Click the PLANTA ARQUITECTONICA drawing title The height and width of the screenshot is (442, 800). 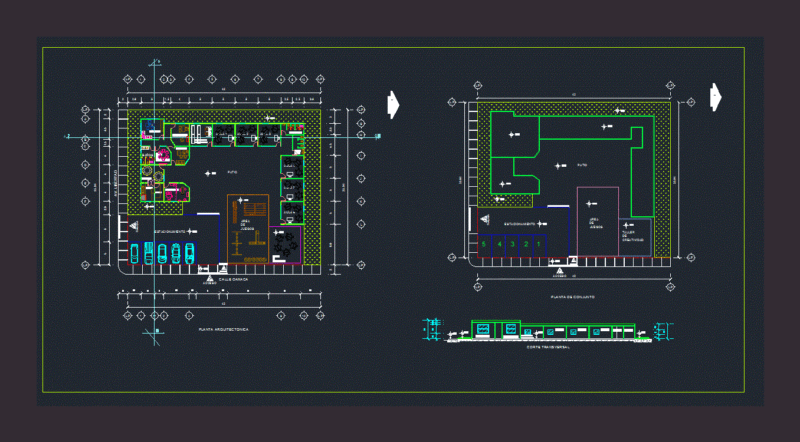click(x=223, y=330)
